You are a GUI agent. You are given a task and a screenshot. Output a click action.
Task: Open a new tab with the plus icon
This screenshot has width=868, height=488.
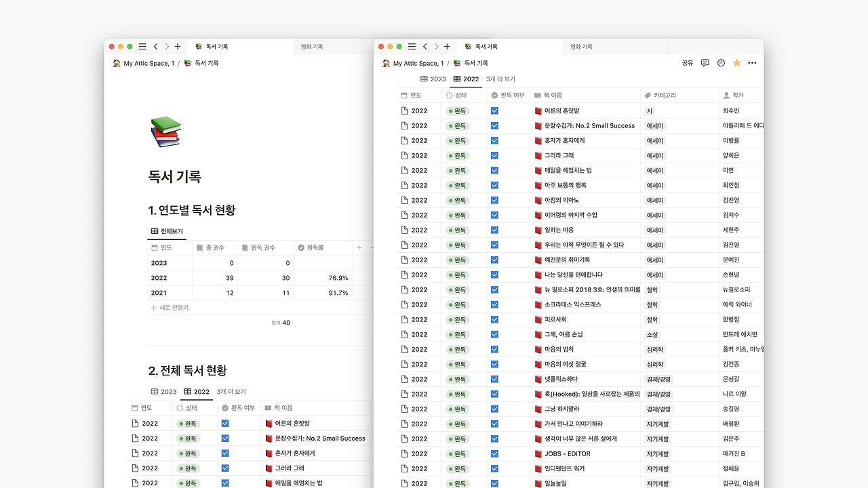click(448, 46)
